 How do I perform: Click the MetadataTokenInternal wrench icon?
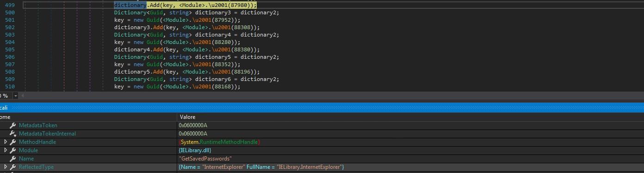pyautogui.click(x=13, y=134)
